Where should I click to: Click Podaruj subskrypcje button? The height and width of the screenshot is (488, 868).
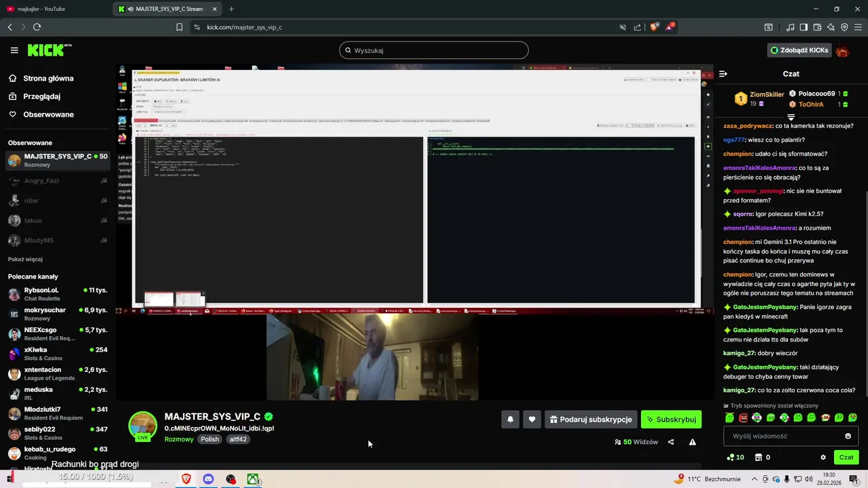[x=591, y=420]
